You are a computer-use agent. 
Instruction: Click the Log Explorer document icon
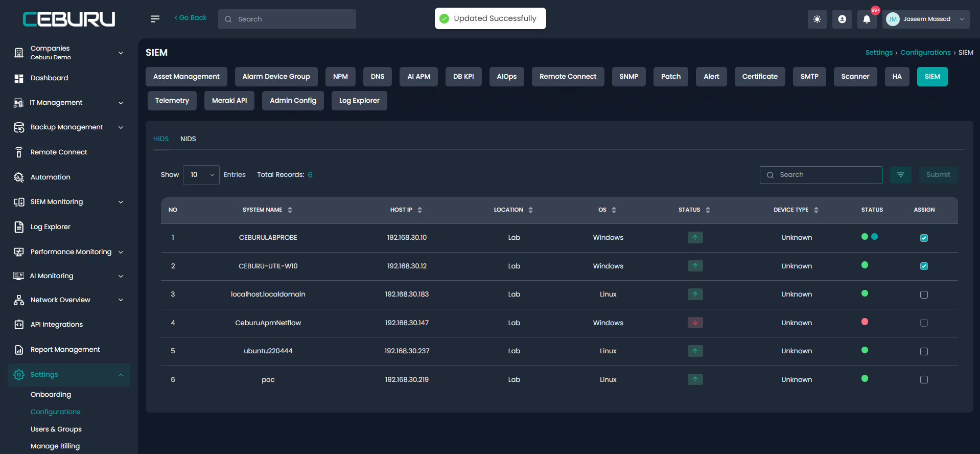(19, 227)
